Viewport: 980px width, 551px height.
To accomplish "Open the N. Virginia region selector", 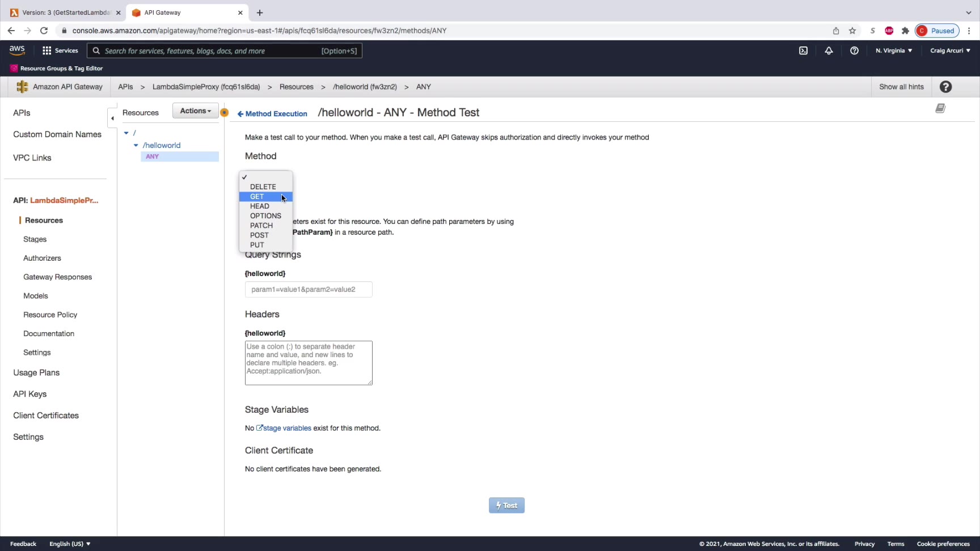I will pyautogui.click(x=894, y=50).
